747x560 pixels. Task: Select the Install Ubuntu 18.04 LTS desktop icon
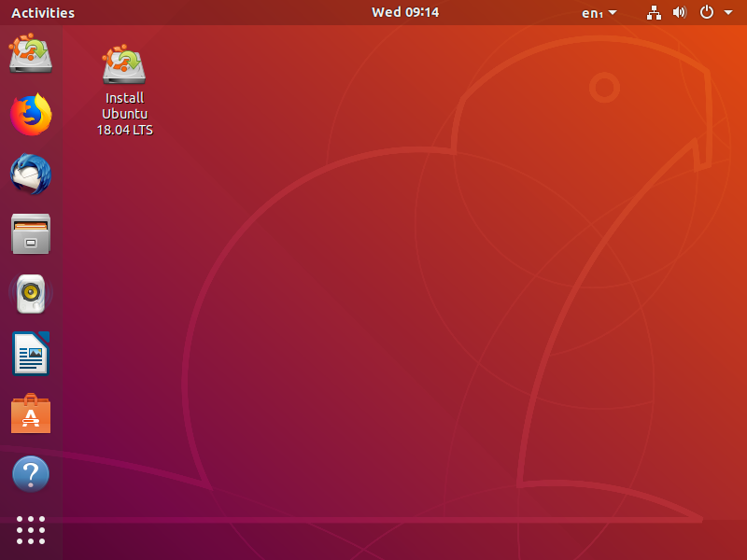tap(124, 65)
